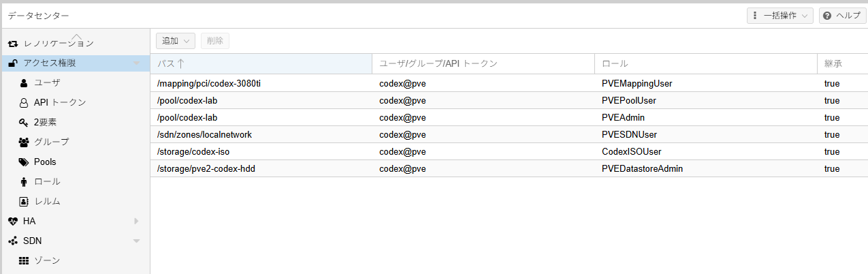Select the HA tree item
This screenshot has width=868, height=274.
point(75,222)
